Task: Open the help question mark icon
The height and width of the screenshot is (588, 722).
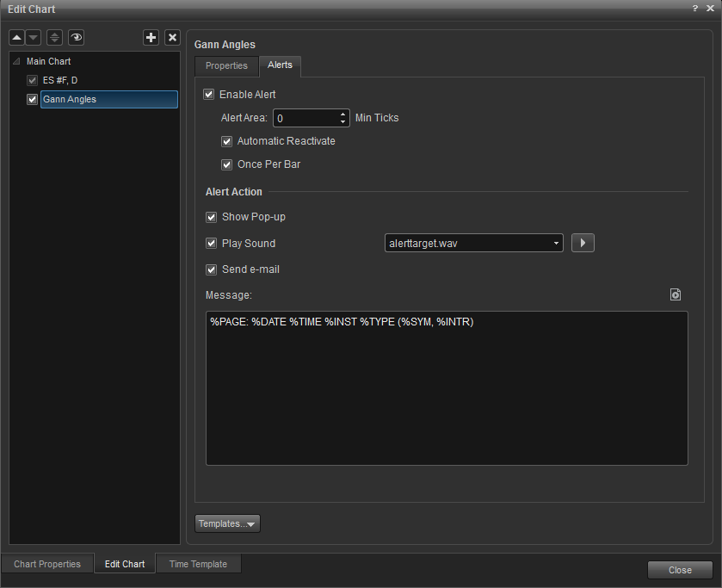Action: (x=695, y=8)
